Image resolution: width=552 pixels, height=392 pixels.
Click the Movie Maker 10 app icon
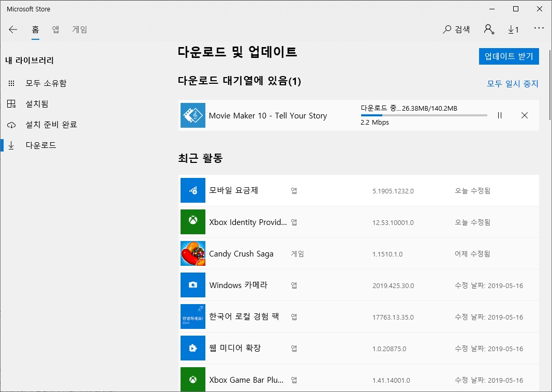(193, 115)
